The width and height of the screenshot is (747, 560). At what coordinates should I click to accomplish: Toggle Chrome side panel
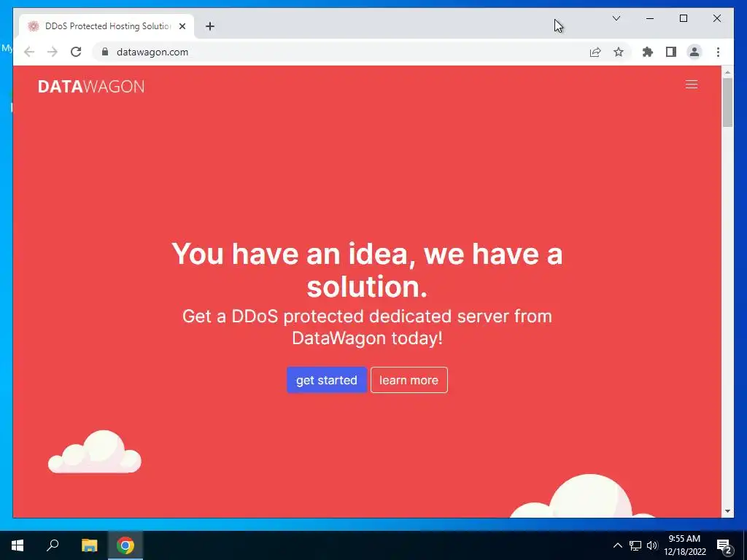pyautogui.click(x=671, y=52)
